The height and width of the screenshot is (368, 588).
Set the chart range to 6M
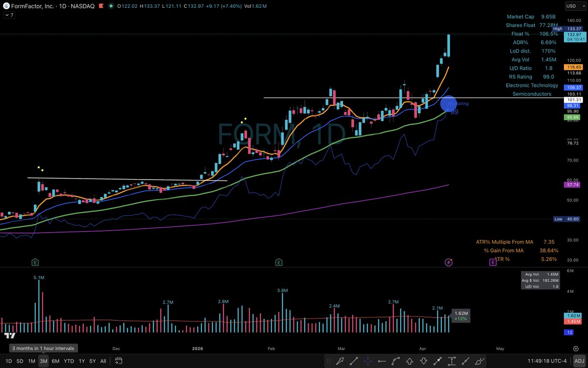tap(55, 361)
